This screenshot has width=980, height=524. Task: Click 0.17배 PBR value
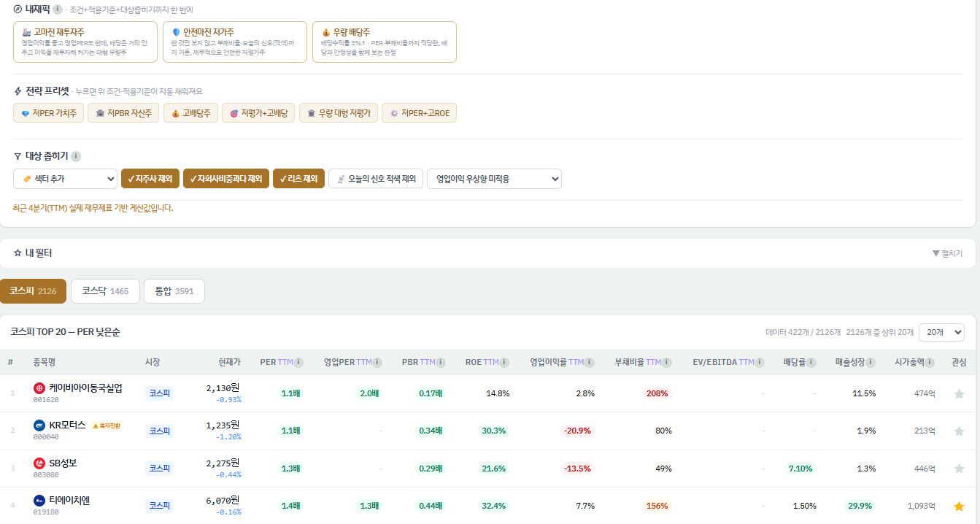[431, 394]
